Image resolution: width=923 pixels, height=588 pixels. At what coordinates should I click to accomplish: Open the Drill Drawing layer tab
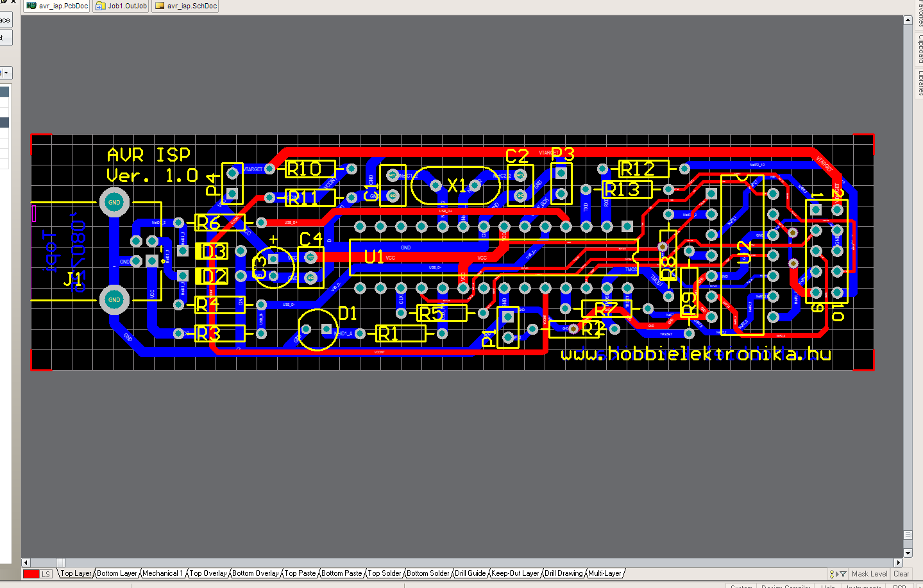[564, 573]
